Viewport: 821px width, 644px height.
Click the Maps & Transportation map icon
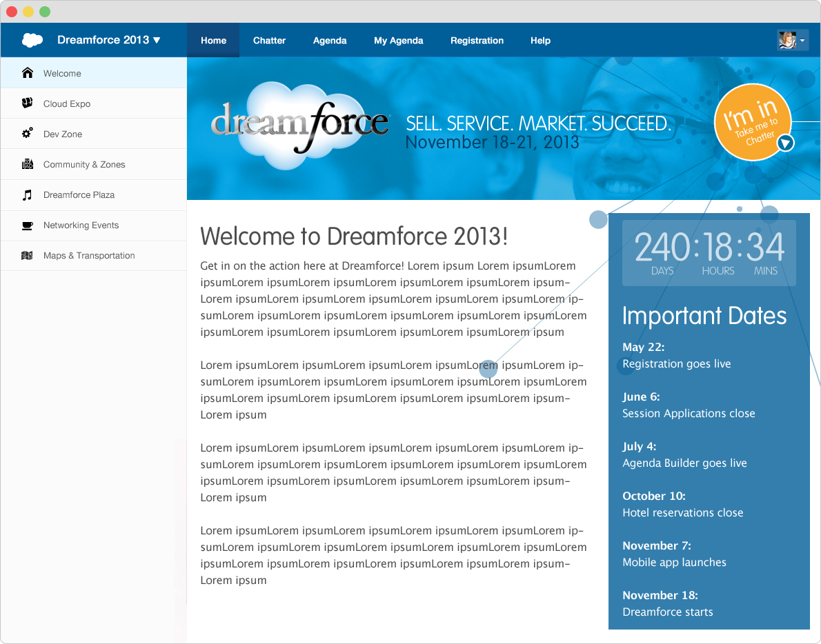click(x=27, y=255)
